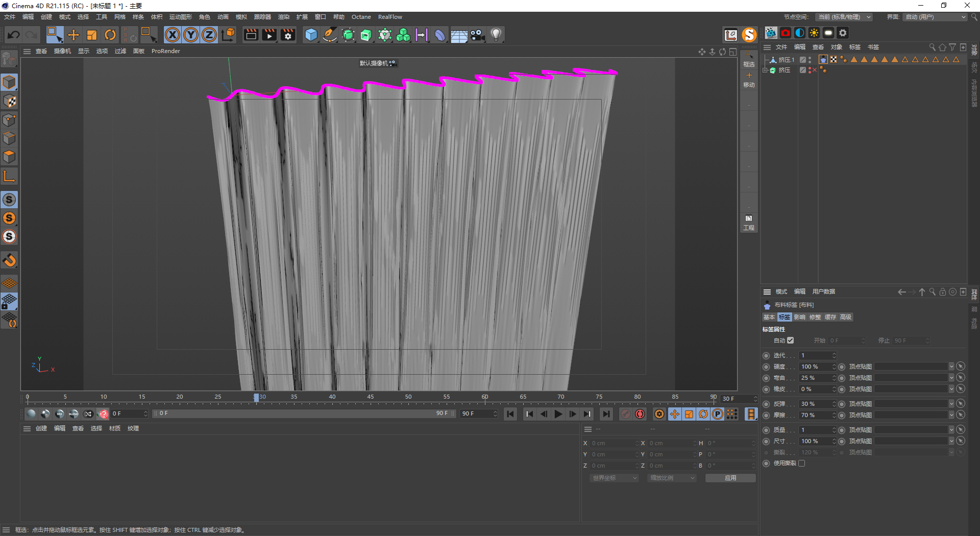Open the Octane menu
The height and width of the screenshot is (536, 980).
(x=361, y=17)
